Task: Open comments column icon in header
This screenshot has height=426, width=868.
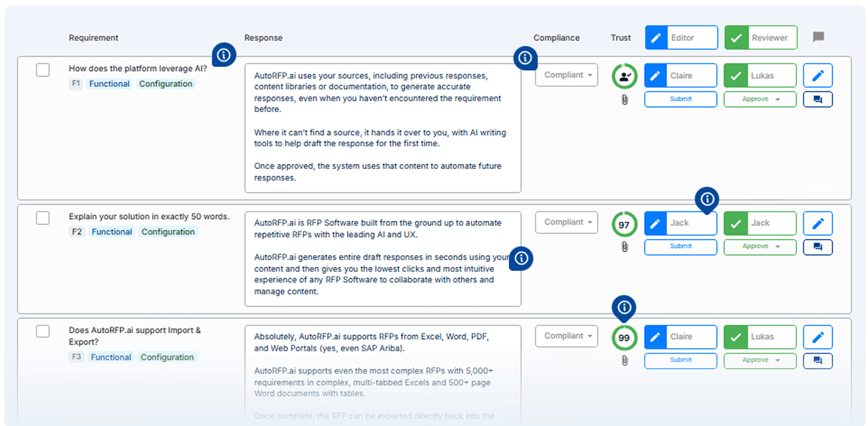Action: pos(818,37)
